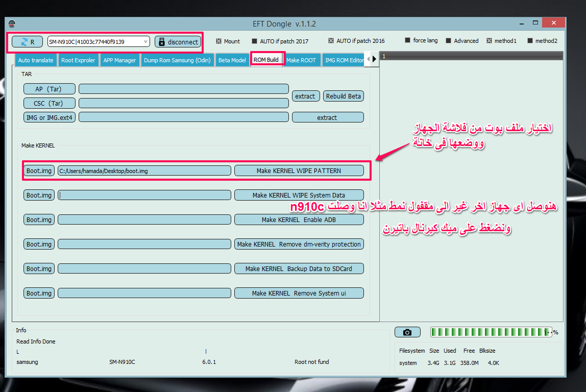The width and height of the screenshot is (586, 392).
Task: Maximize the EFT Dongle window
Action: (535, 23)
